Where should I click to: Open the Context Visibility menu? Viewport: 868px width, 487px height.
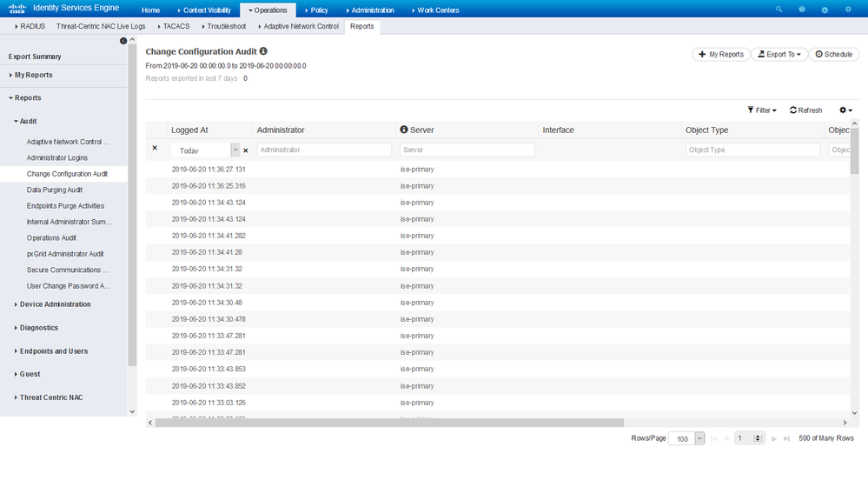click(x=204, y=10)
